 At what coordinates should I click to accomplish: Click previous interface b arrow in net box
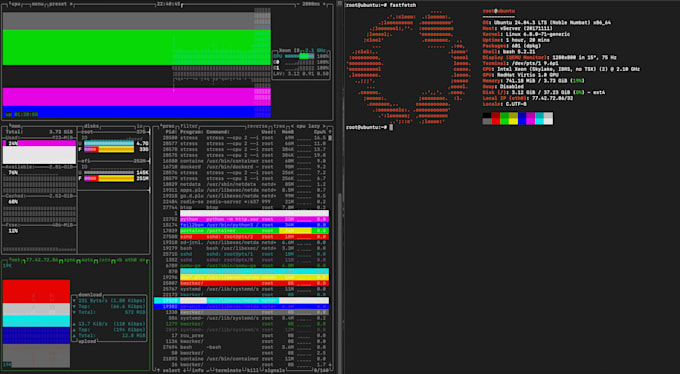click(x=118, y=260)
